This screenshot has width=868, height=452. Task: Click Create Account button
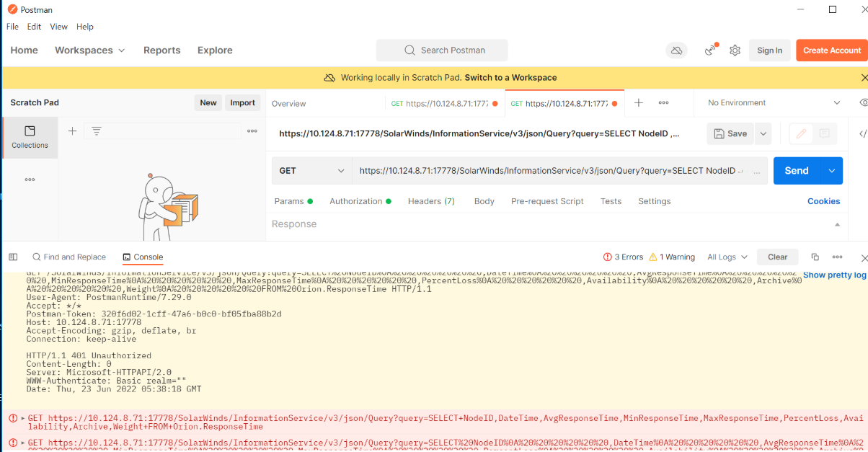tap(831, 50)
